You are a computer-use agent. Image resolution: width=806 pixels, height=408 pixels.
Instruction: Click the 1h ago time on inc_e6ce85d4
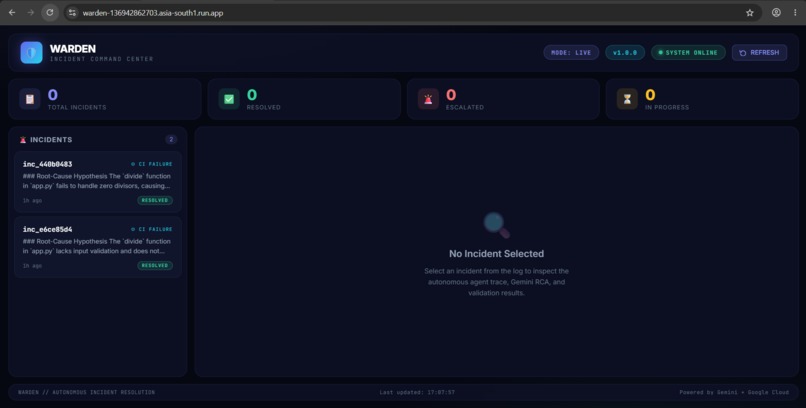point(32,266)
